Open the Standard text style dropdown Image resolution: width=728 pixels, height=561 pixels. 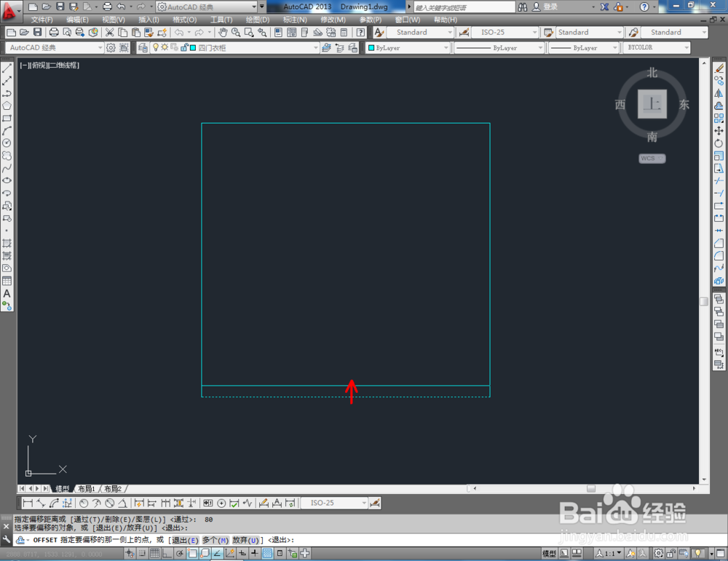[x=420, y=33]
